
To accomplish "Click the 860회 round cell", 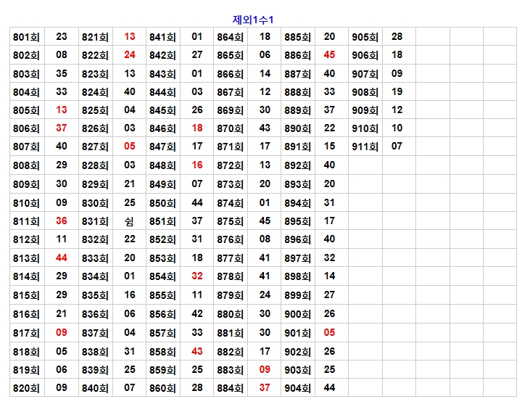I will click(x=162, y=388).
